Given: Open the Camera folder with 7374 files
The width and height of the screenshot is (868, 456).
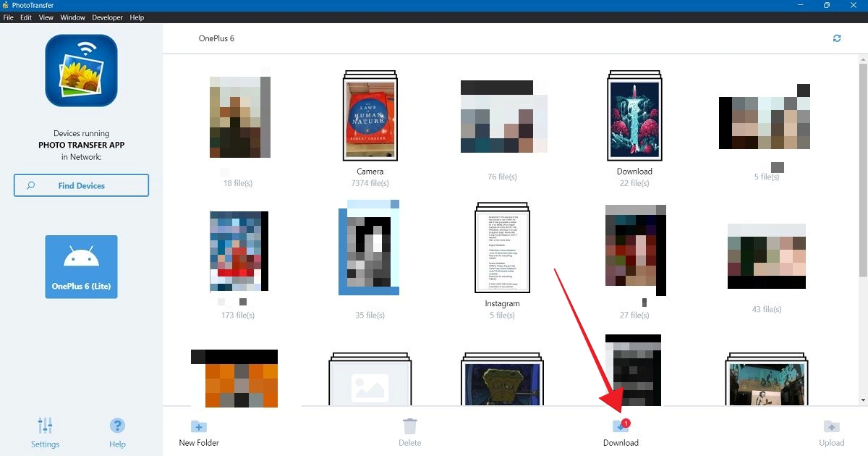Looking at the screenshot, I should [x=370, y=116].
